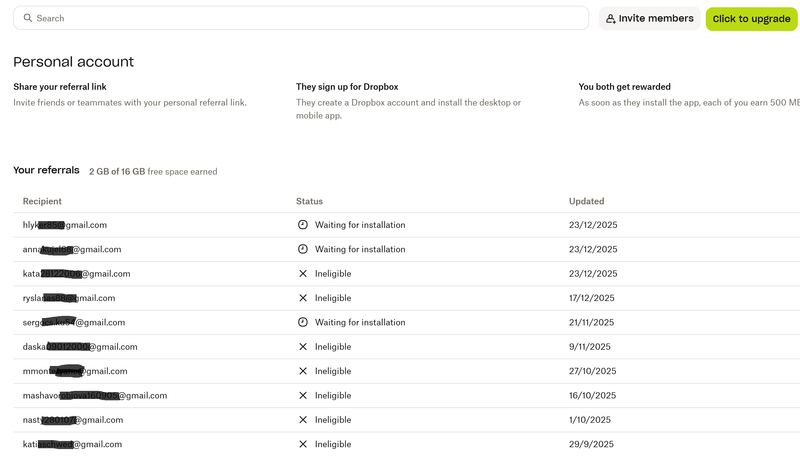Click the 17/12/2025 date cell
The height and width of the screenshot is (462, 800).
592,298
